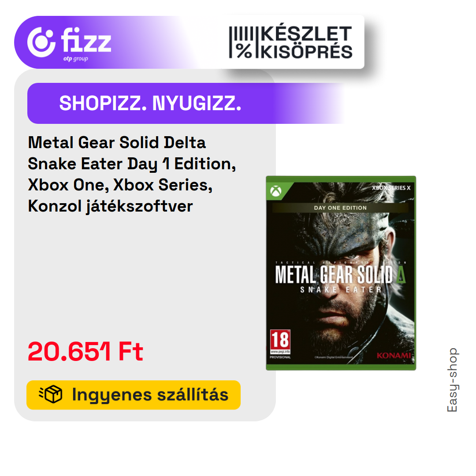This screenshot has height=476, width=476.
Task: Click the green Delta symbol on cover
Action: [401, 275]
